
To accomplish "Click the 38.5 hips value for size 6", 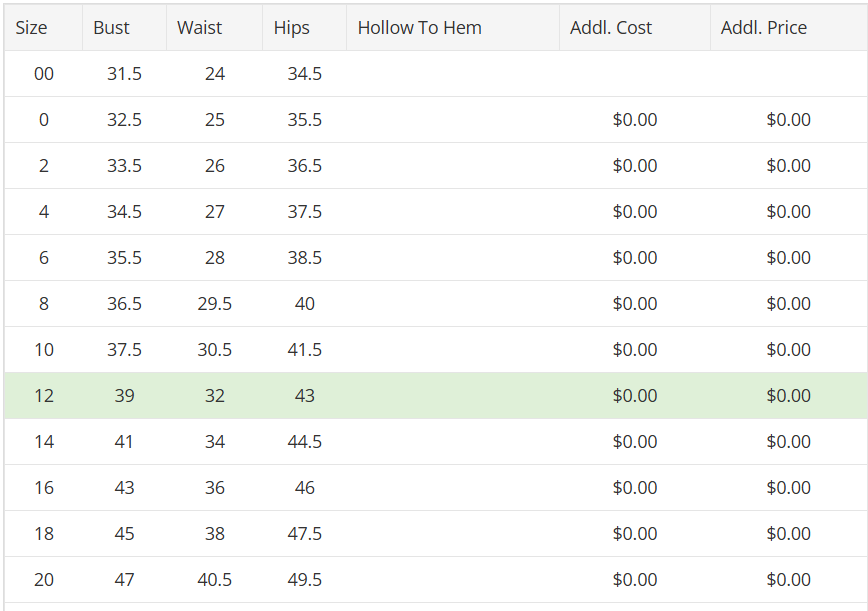I will [304, 257].
